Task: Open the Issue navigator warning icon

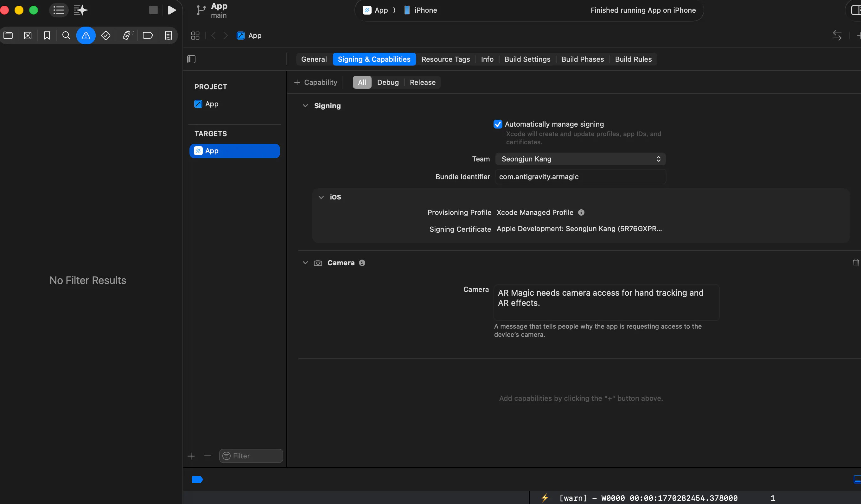Action: 86,35
